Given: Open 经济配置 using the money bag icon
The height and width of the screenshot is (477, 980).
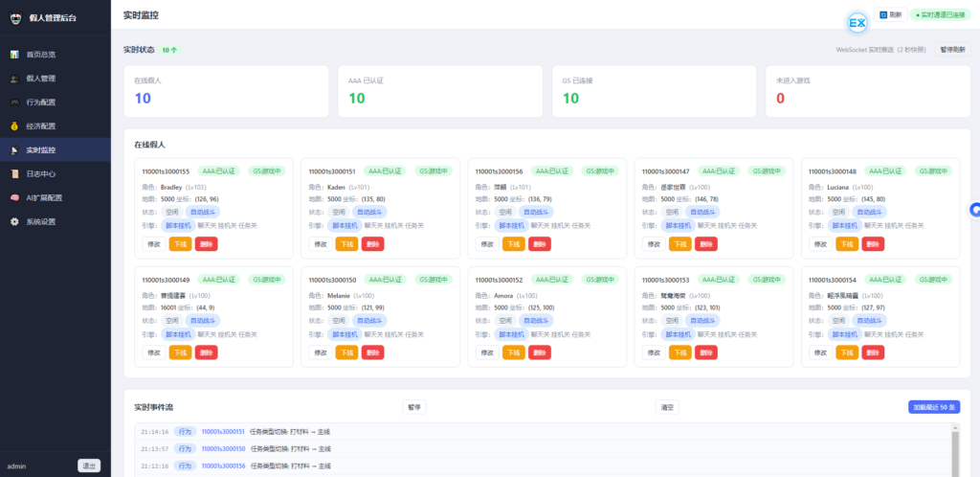Looking at the screenshot, I should coord(14,125).
